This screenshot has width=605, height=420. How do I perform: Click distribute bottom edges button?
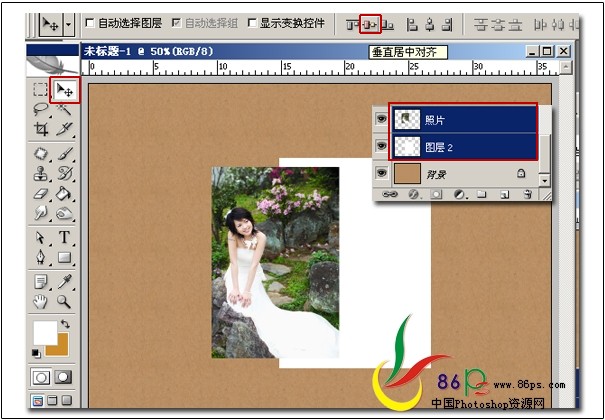[515, 25]
